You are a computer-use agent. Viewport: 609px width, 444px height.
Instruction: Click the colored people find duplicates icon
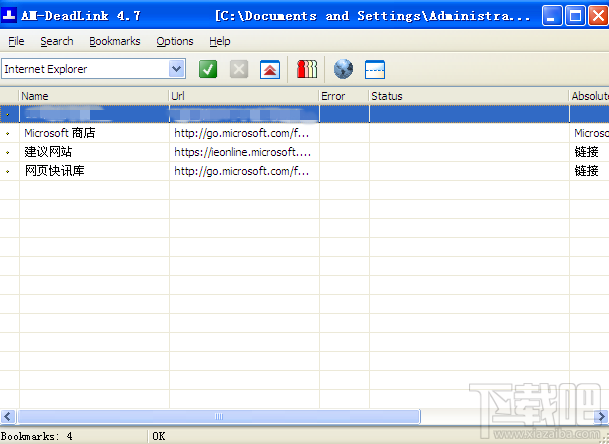[307, 69]
